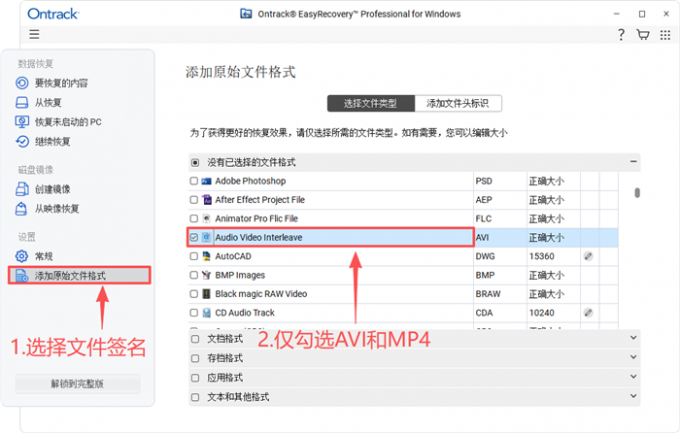This screenshot has width=680, height=433.
Task: Edit size with pencil icon for CDA
Action: [588, 313]
